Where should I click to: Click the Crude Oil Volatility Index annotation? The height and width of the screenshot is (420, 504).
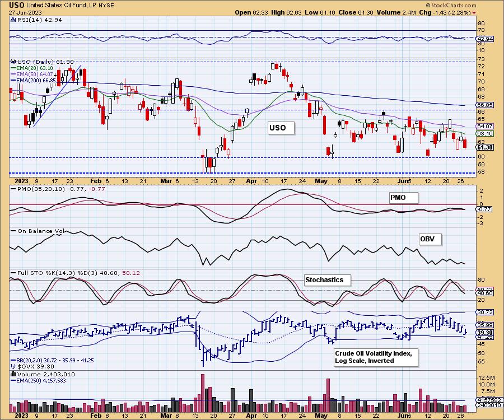click(x=376, y=357)
